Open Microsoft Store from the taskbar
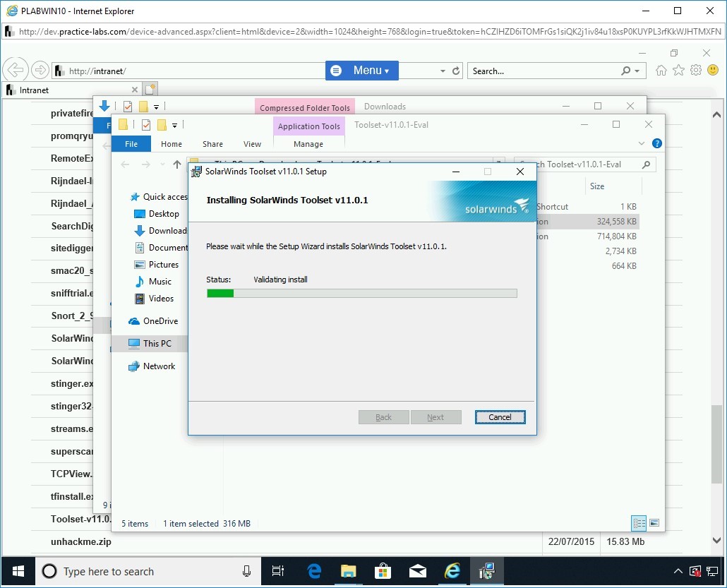 [383, 571]
